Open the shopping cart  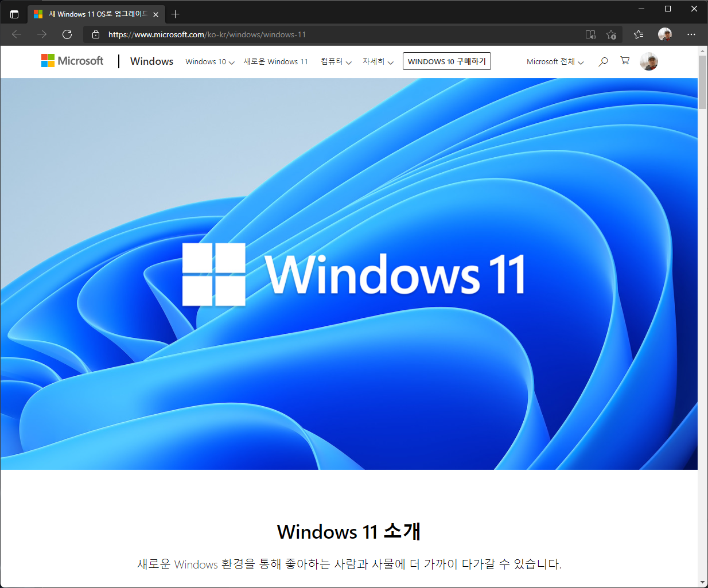[625, 61]
